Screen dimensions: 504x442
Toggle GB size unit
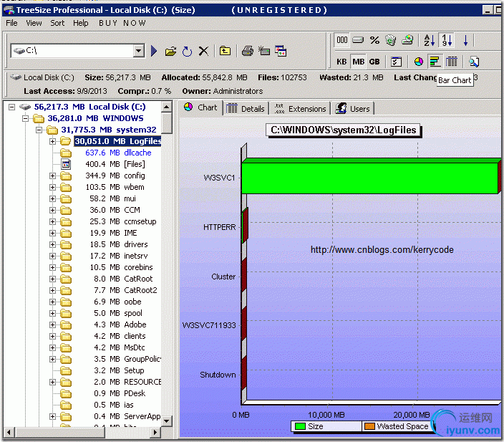(374, 62)
